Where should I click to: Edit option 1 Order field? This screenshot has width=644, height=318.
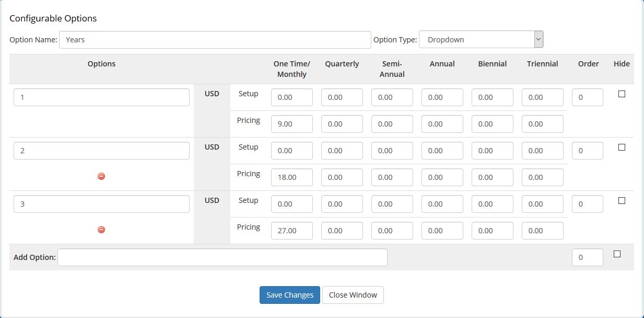pos(588,97)
